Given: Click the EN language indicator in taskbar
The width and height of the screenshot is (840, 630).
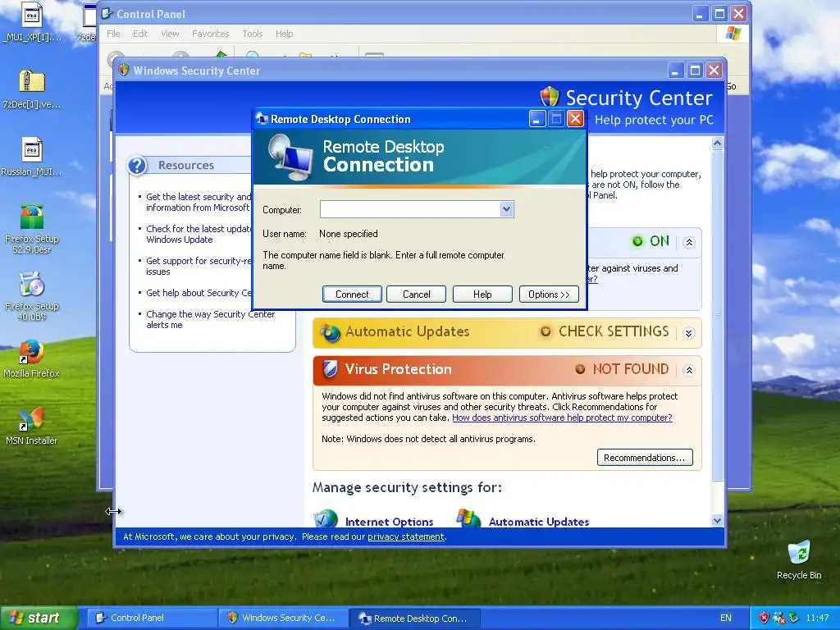Looking at the screenshot, I should 725,618.
